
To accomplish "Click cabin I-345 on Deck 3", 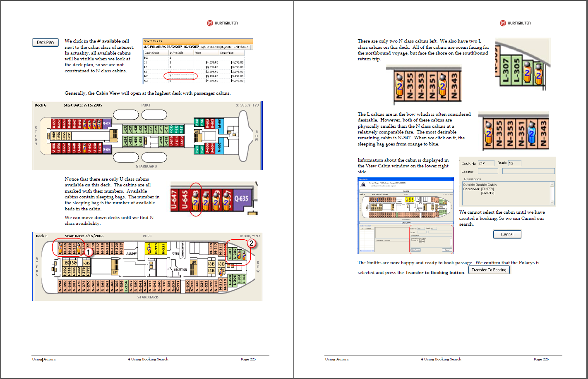I will pos(87,263).
